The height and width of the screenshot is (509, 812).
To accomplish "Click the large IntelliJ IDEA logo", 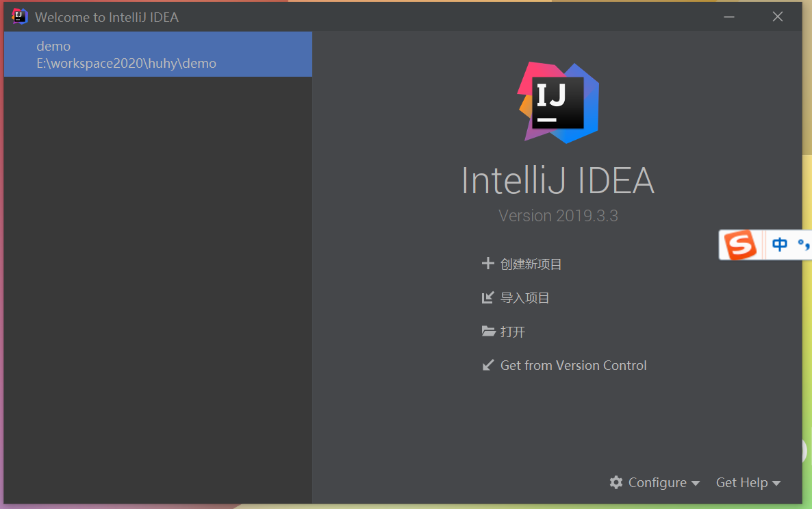I will [558, 103].
